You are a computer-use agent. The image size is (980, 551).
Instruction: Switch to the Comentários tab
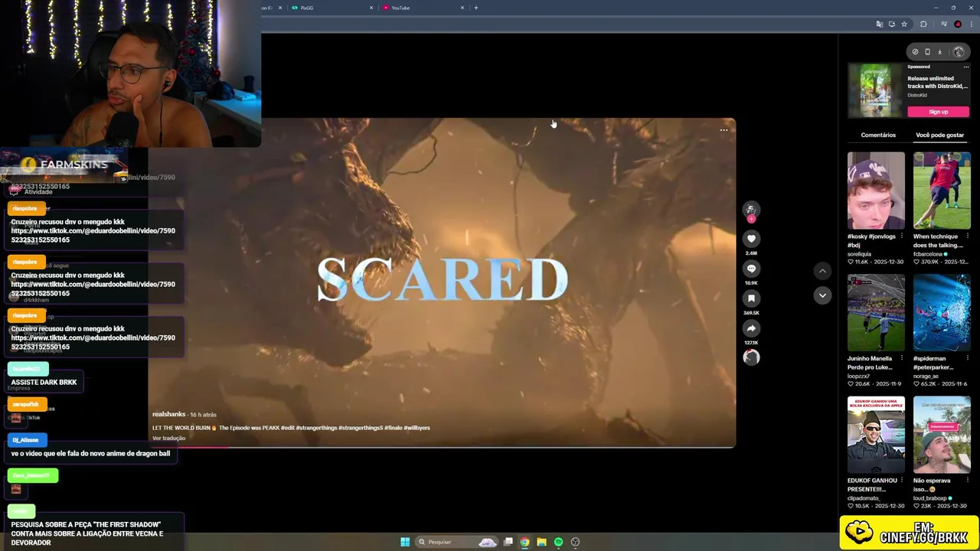878,135
